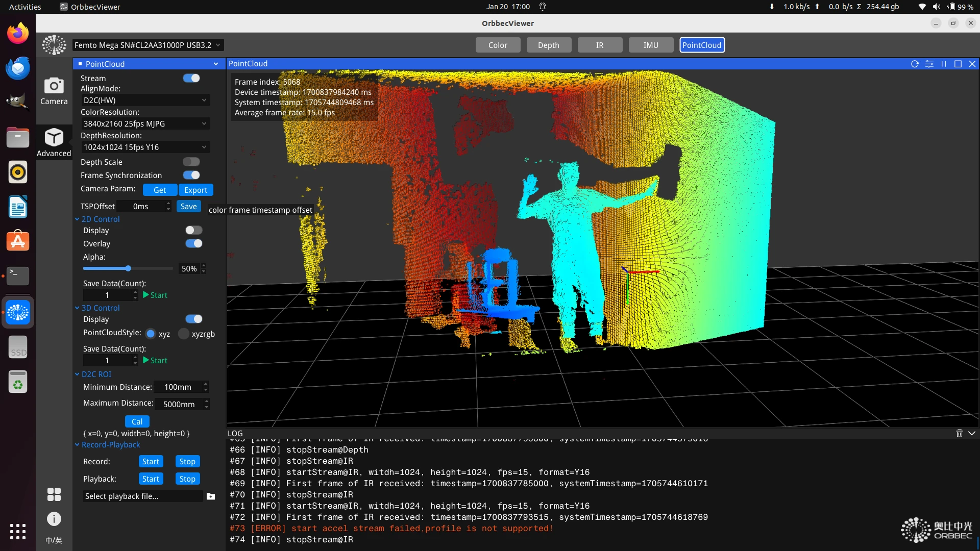The width and height of the screenshot is (980, 551).
Task: Start saving 3D point cloud data
Action: [155, 360]
